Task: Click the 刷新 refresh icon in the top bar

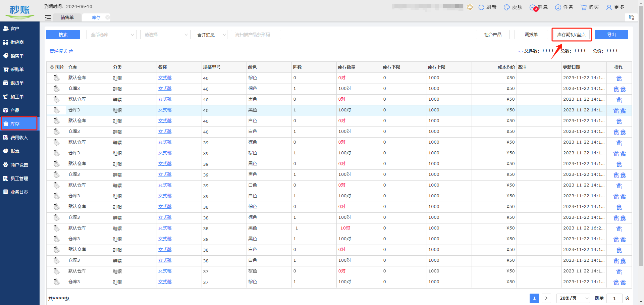Action: pos(481,7)
